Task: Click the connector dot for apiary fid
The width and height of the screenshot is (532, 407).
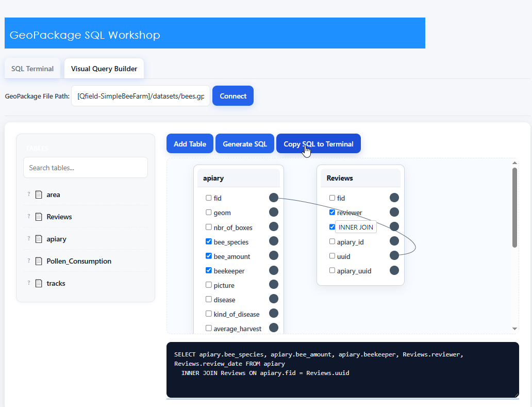Action: tap(274, 198)
